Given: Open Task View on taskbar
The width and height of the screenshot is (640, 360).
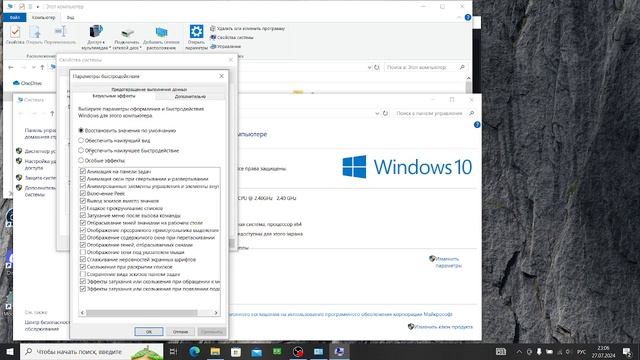Looking at the screenshot, I should tap(173, 351).
